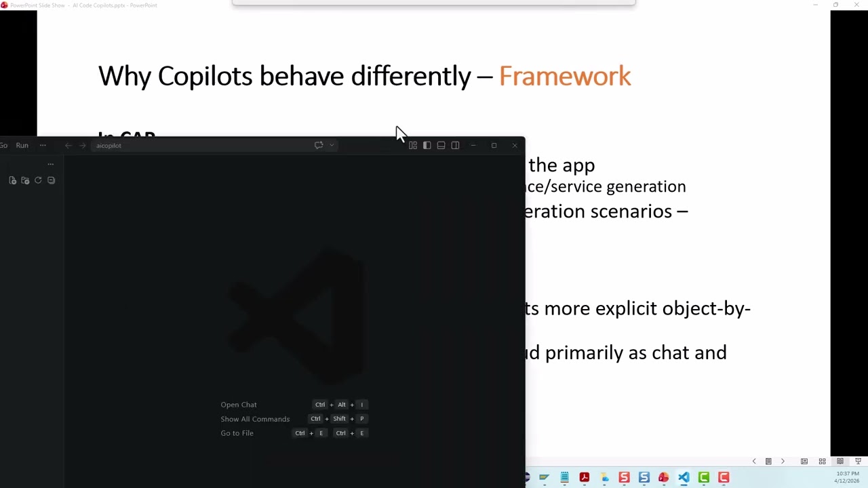Go back using VS Code navigation arrow
868x488 pixels.
click(x=68, y=145)
